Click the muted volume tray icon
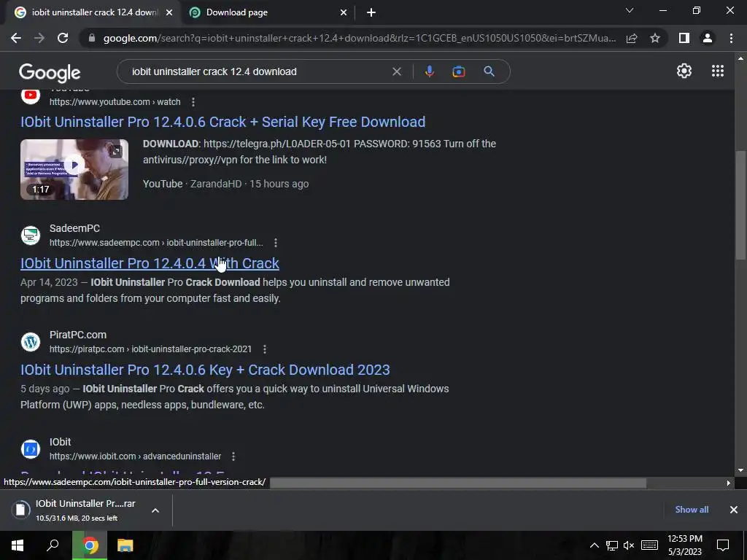Viewport: 747px width, 560px height. [629, 545]
